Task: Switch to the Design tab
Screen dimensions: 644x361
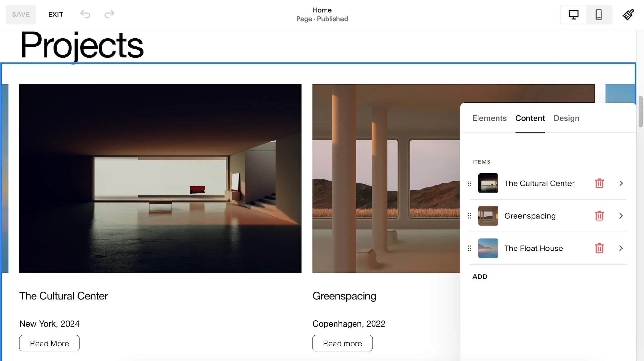Action: (x=566, y=118)
